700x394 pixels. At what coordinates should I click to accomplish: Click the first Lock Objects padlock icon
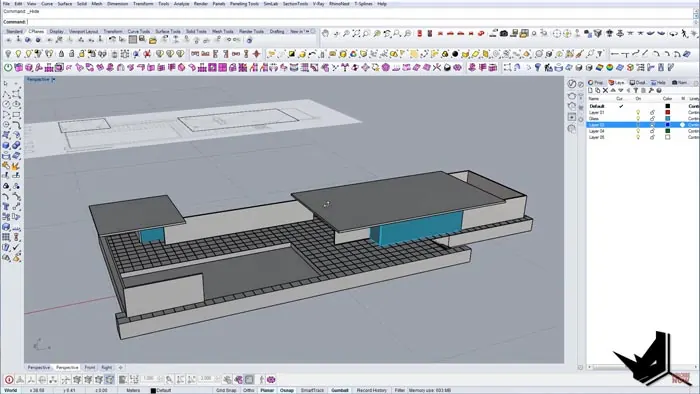[62, 54]
